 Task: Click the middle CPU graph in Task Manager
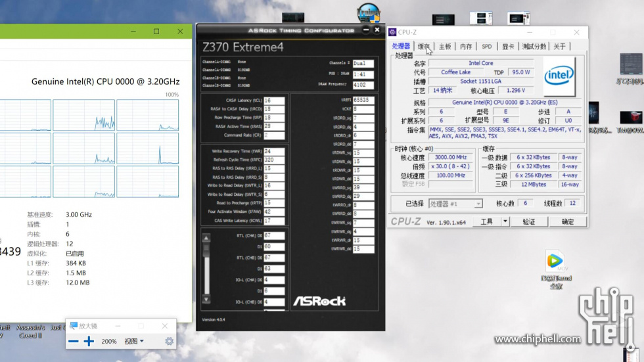[84, 148]
